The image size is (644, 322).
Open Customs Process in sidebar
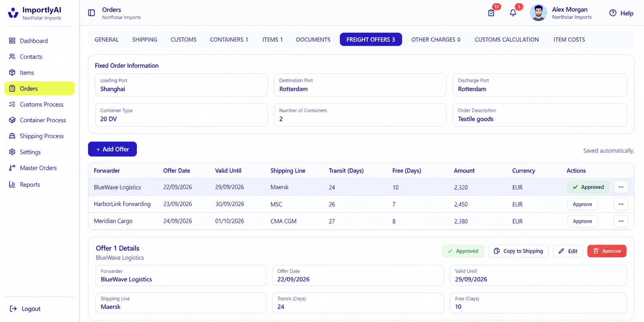pyautogui.click(x=39, y=104)
